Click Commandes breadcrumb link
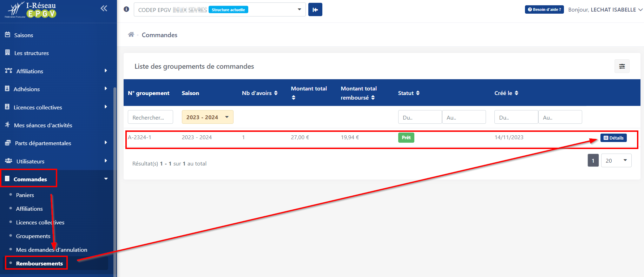 159,35
